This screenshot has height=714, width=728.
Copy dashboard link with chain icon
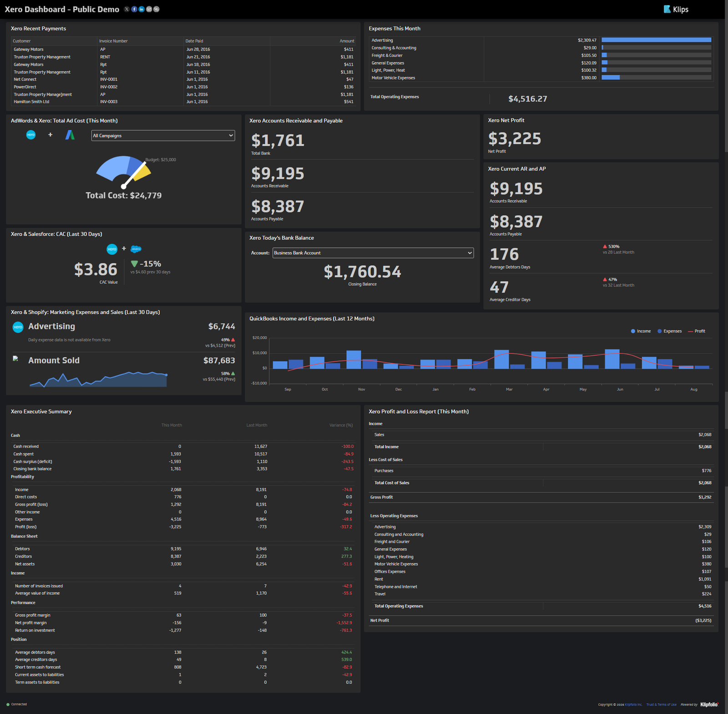pyautogui.click(x=156, y=9)
